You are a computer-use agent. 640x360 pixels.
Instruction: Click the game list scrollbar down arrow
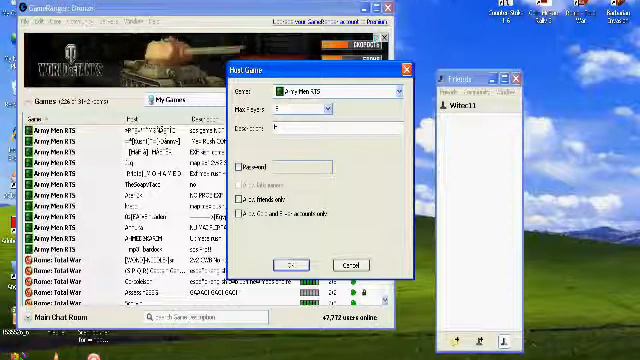(x=384, y=301)
